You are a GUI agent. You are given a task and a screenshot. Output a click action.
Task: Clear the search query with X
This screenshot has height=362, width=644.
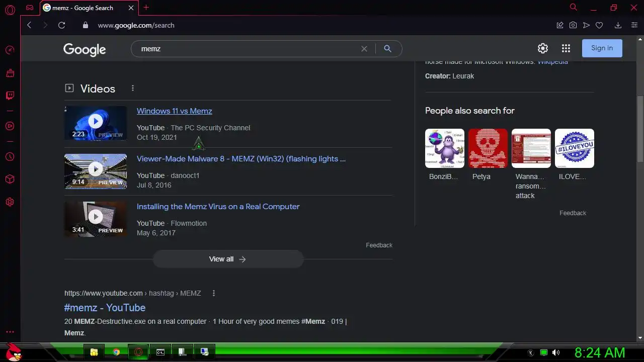(x=364, y=49)
